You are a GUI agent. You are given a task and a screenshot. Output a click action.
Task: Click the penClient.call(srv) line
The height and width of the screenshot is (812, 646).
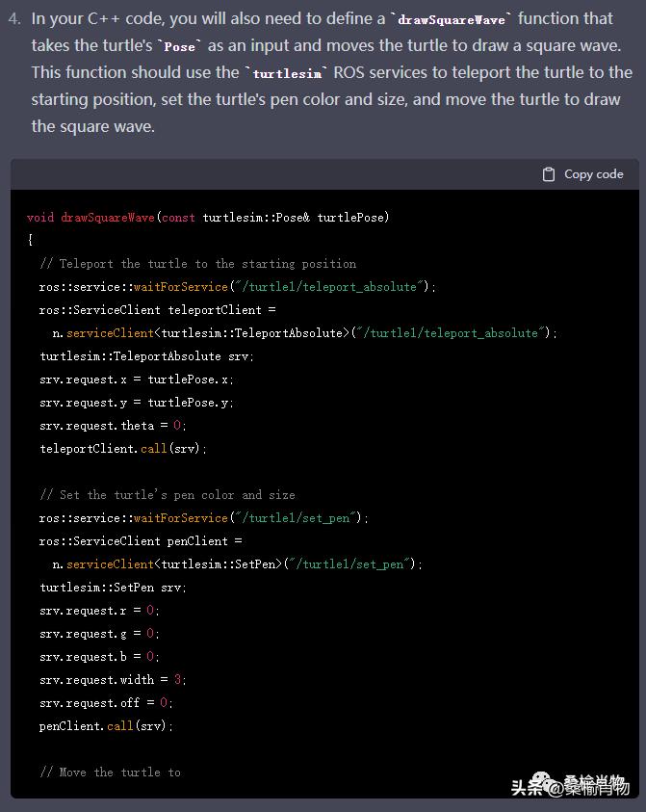[106, 726]
